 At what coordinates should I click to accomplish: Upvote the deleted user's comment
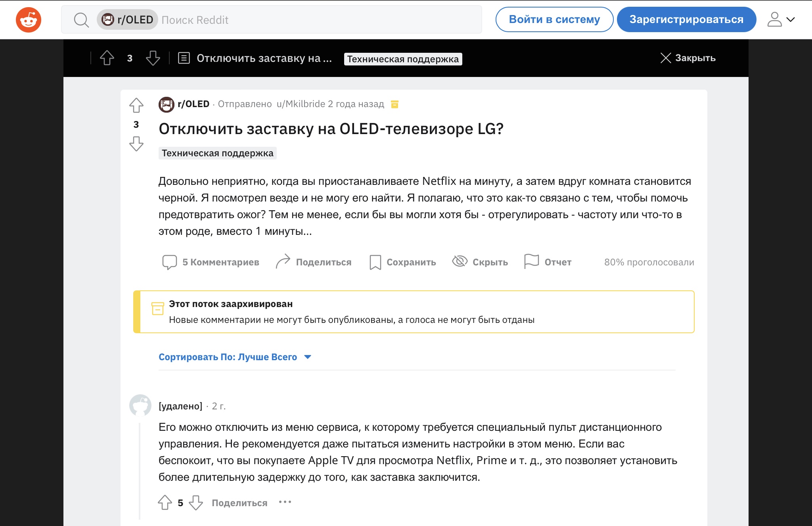pos(165,503)
